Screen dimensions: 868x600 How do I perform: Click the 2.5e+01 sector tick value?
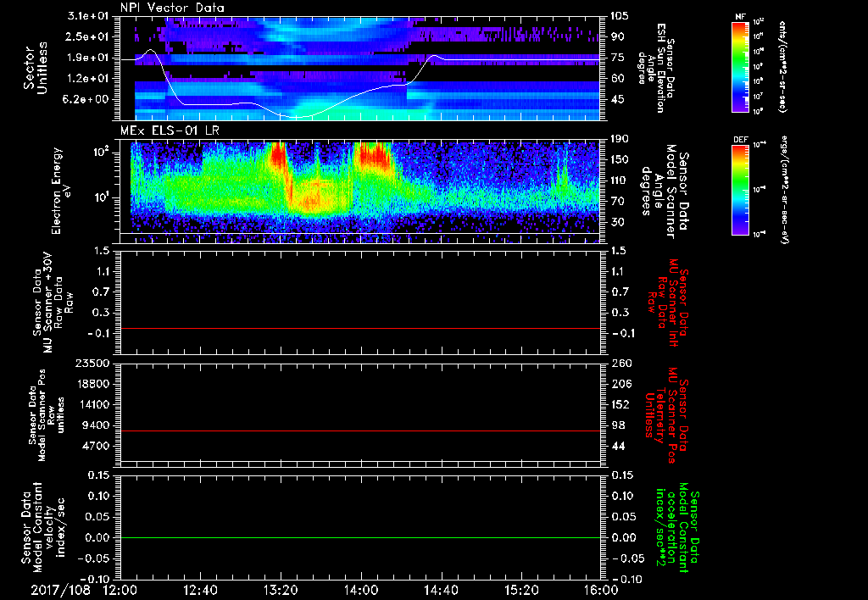pyautogui.click(x=88, y=36)
